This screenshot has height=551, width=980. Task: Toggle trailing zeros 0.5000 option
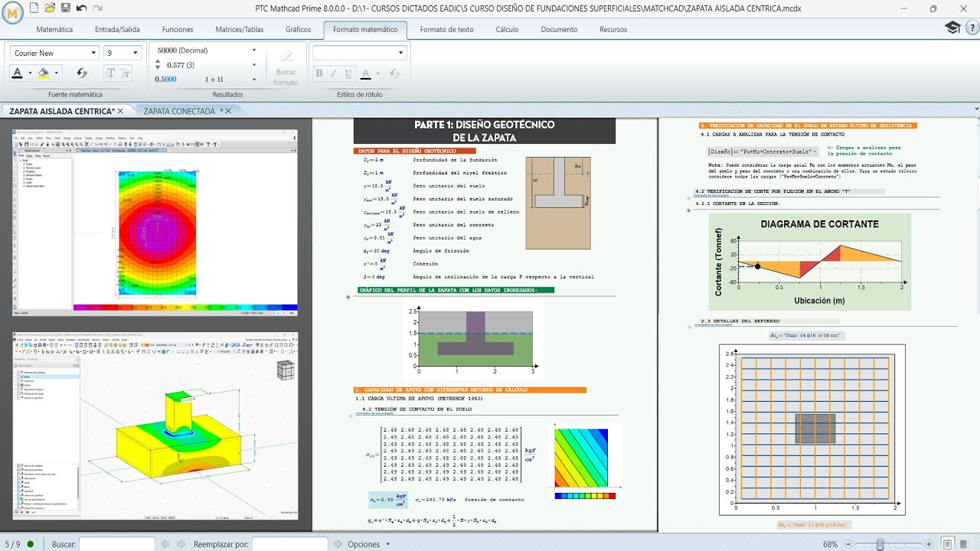click(165, 79)
